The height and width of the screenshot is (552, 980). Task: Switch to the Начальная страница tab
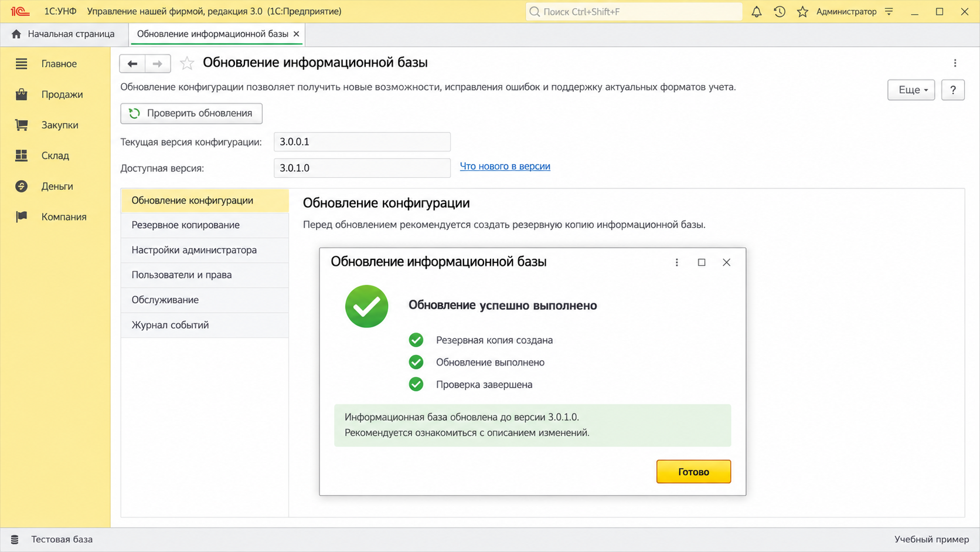63,34
